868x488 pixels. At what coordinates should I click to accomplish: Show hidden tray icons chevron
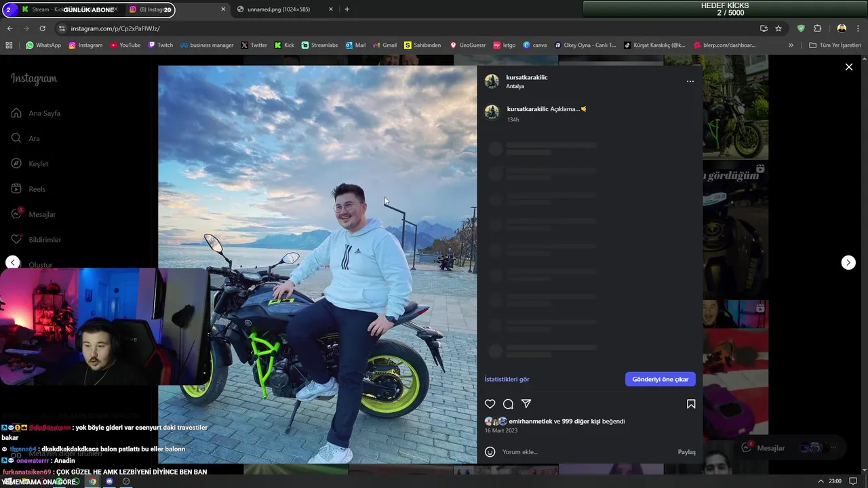pos(821,481)
